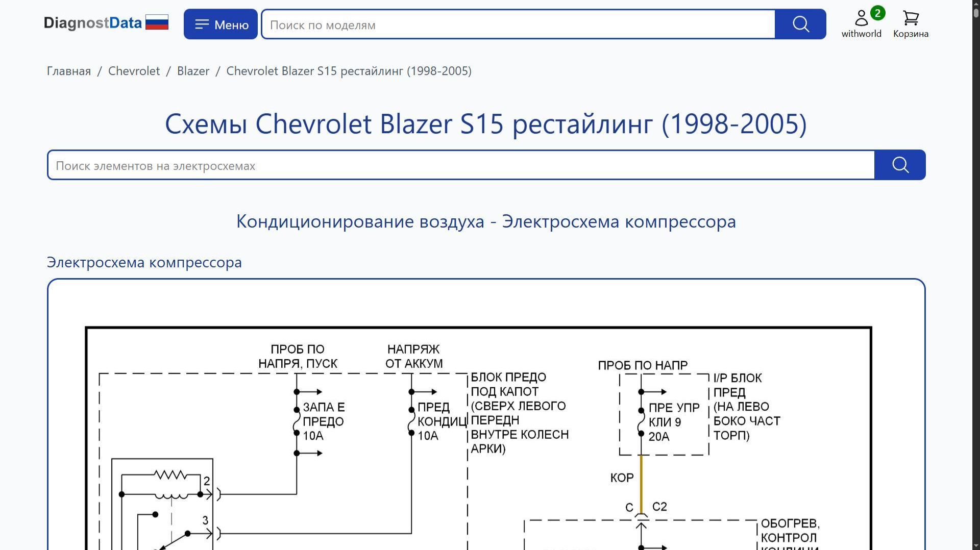Click the ПРОБ ПО НАПРЯ, ПУСК label

tap(298, 356)
